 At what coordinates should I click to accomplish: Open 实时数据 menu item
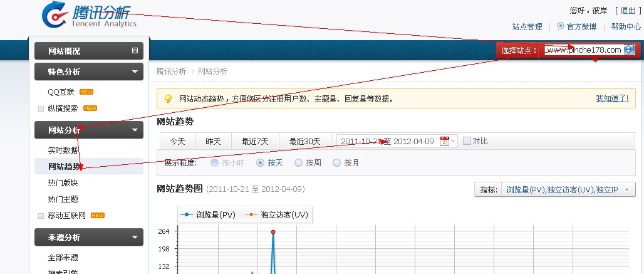click(63, 150)
